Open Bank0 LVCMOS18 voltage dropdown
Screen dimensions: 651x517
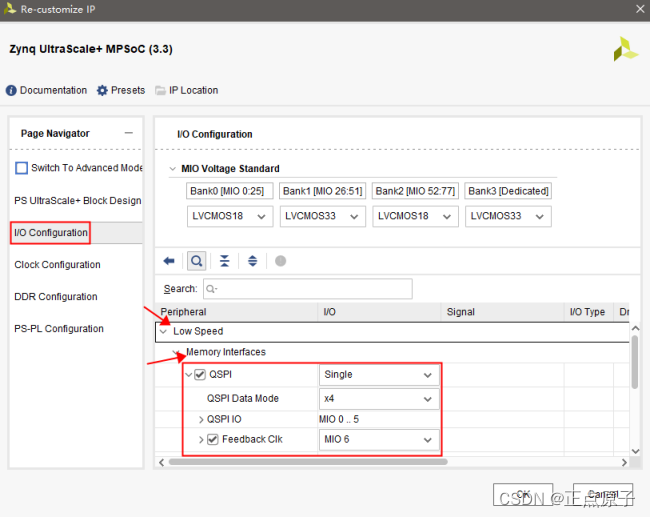pos(230,216)
